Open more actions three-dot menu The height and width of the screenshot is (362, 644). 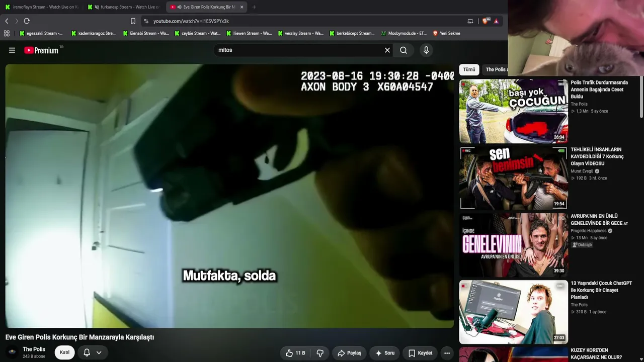click(x=447, y=353)
